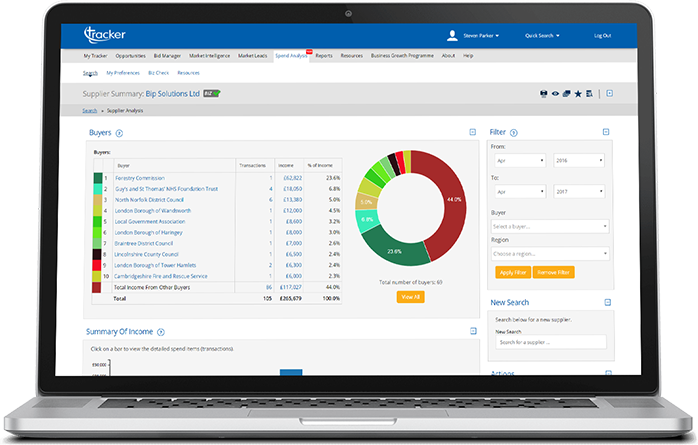
Task: Click the info arrow icon next to Buyers heading
Action: (x=119, y=133)
